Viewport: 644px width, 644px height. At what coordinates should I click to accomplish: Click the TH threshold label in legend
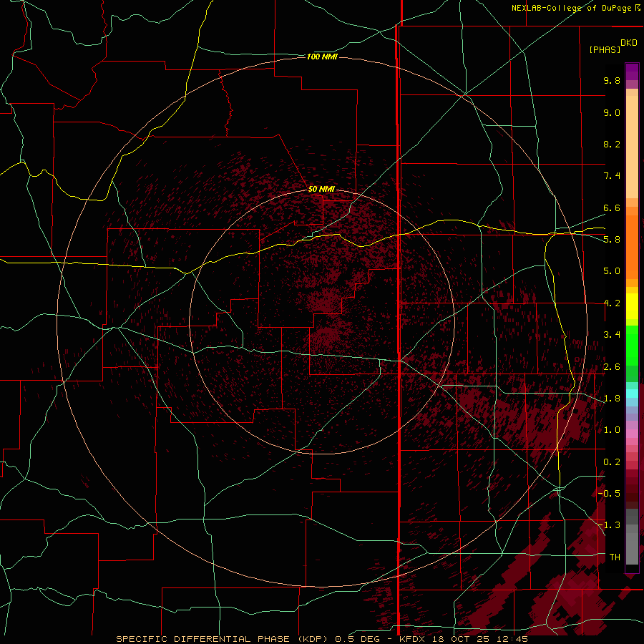tap(615, 557)
